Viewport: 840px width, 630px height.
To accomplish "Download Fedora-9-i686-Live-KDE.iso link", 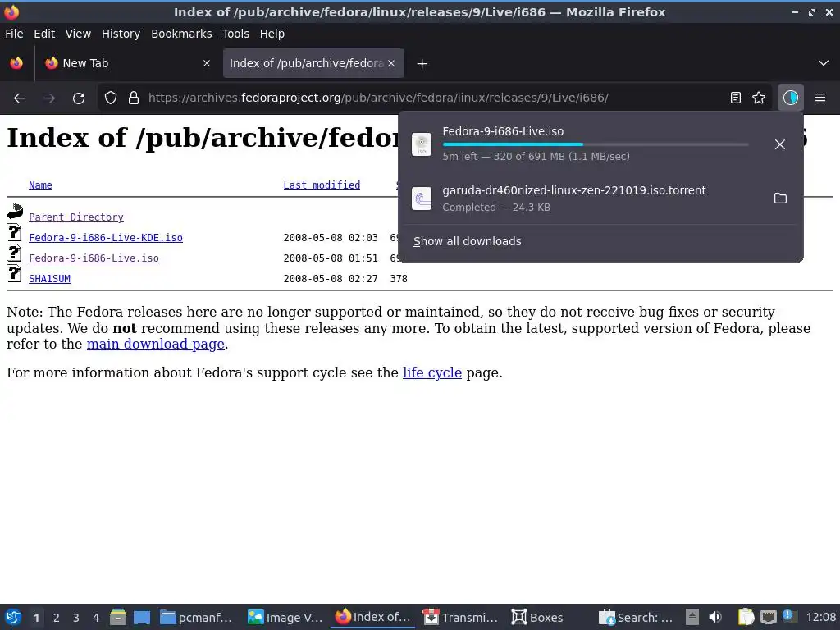I will pos(106,237).
